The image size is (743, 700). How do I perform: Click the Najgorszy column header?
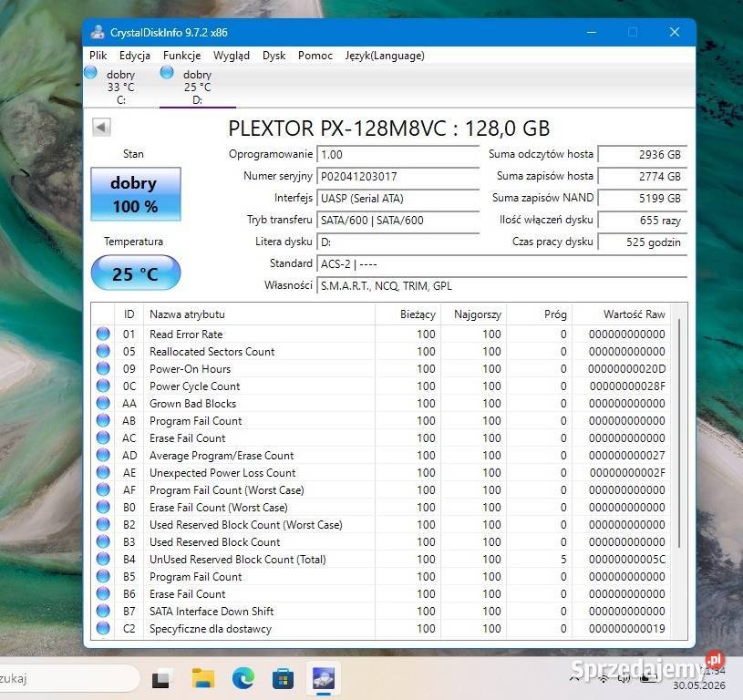(474, 314)
